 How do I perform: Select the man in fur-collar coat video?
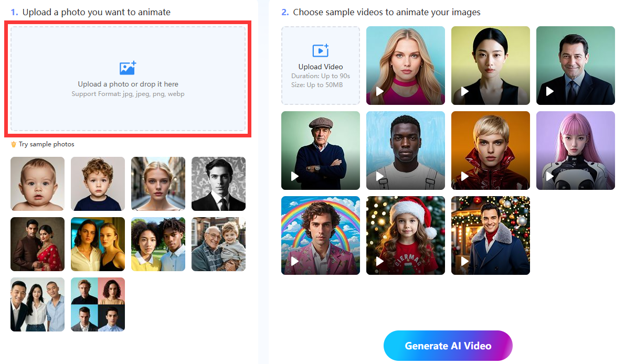490,235
